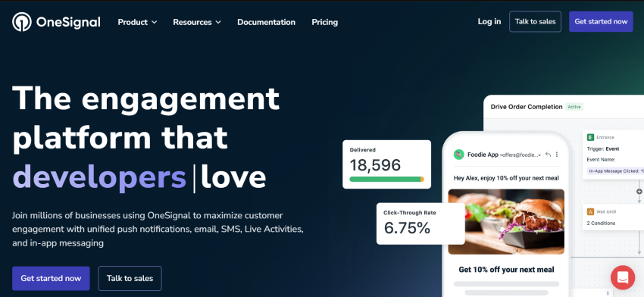The height and width of the screenshot is (297, 644).
Task: Click the OneSignal logo icon
Action: [x=22, y=22]
